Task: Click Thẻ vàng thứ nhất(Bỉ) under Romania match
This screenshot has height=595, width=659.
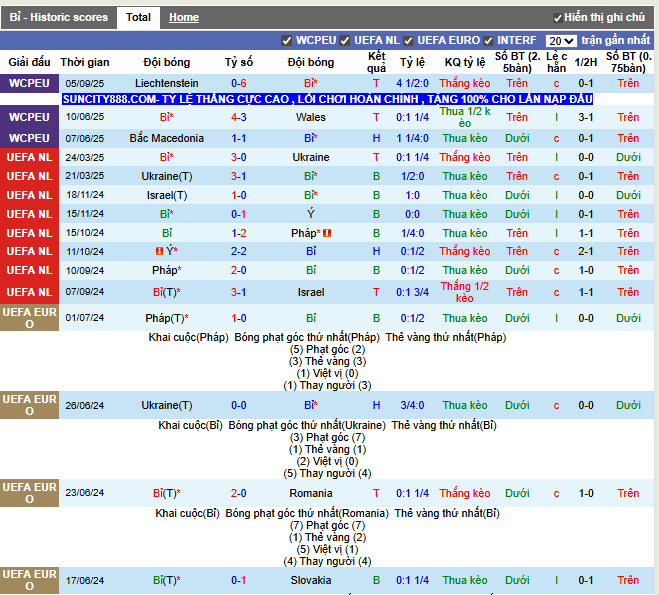Action: (447, 513)
